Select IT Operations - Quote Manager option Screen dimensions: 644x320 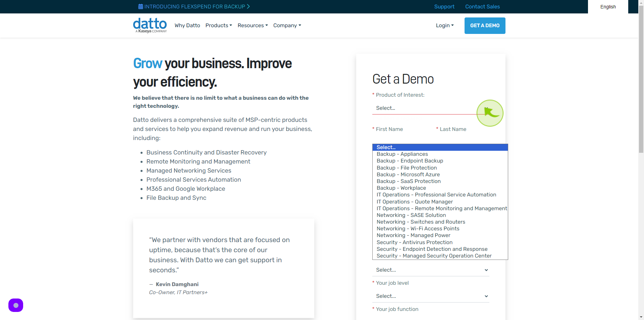pyautogui.click(x=440, y=202)
